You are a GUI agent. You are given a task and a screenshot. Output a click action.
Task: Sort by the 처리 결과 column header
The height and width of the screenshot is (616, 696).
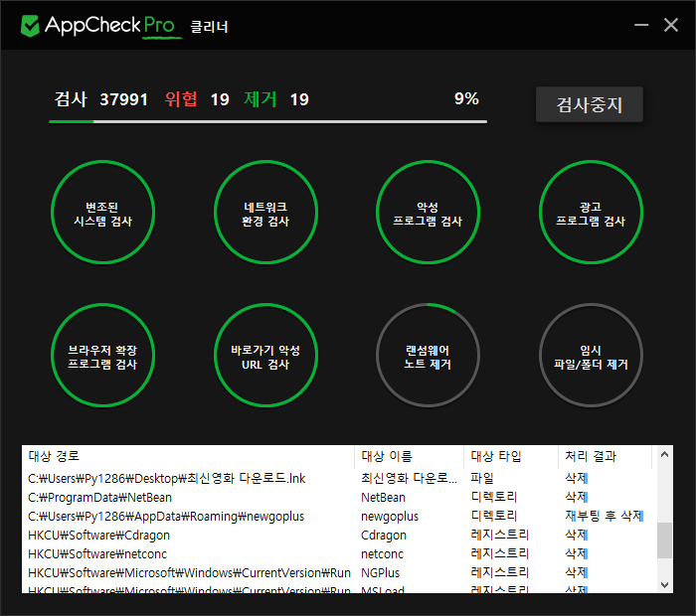tap(605, 456)
